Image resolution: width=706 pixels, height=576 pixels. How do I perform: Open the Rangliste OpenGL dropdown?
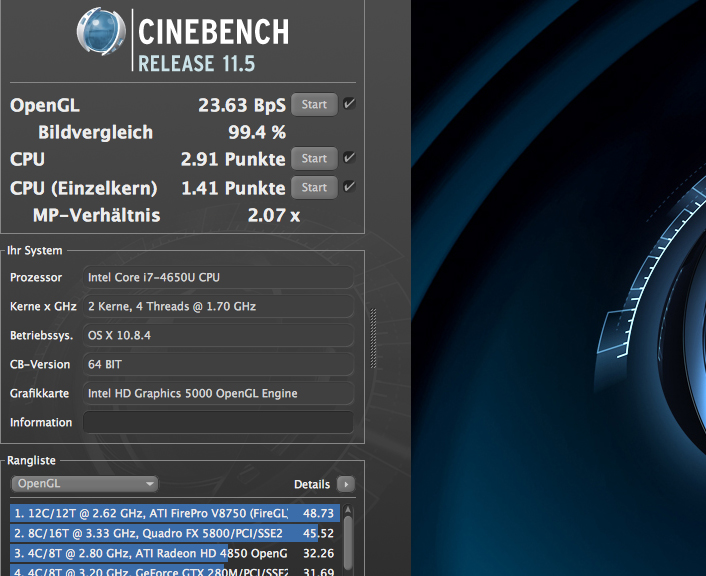pos(85,484)
